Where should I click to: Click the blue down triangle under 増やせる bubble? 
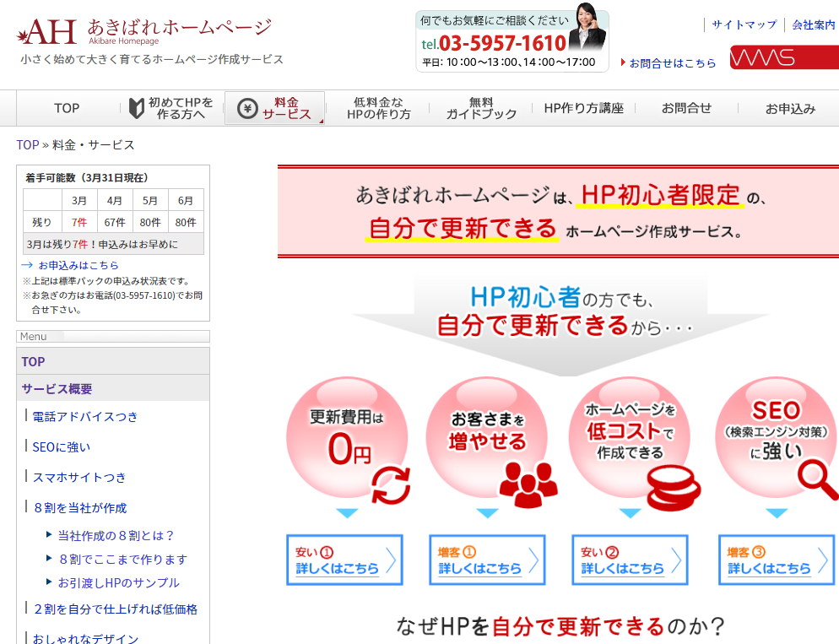487,513
